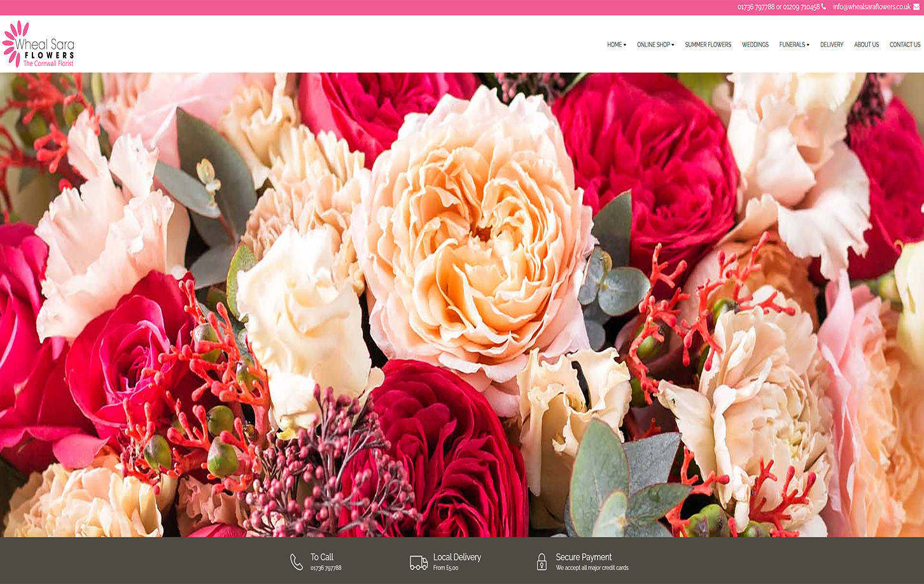This screenshot has width=924, height=584.
Task: Open the ABOUT US page
Action: (866, 45)
